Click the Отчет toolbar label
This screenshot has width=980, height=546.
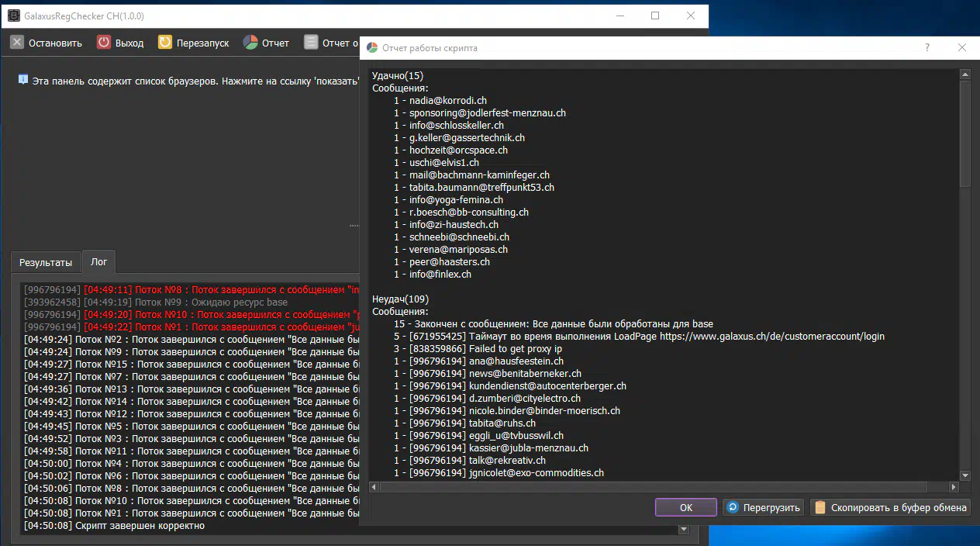point(275,43)
